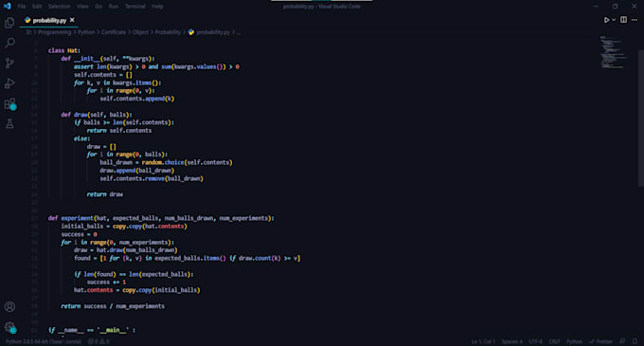Viewport: 644px width, 346px height.
Task: Open the Accounts menu icon
Action: tap(9, 306)
